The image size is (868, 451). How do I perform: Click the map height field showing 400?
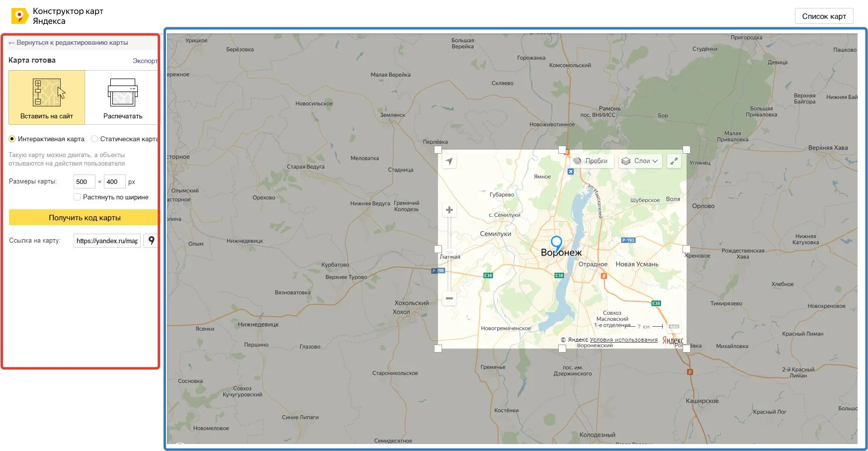click(x=114, y=182)
